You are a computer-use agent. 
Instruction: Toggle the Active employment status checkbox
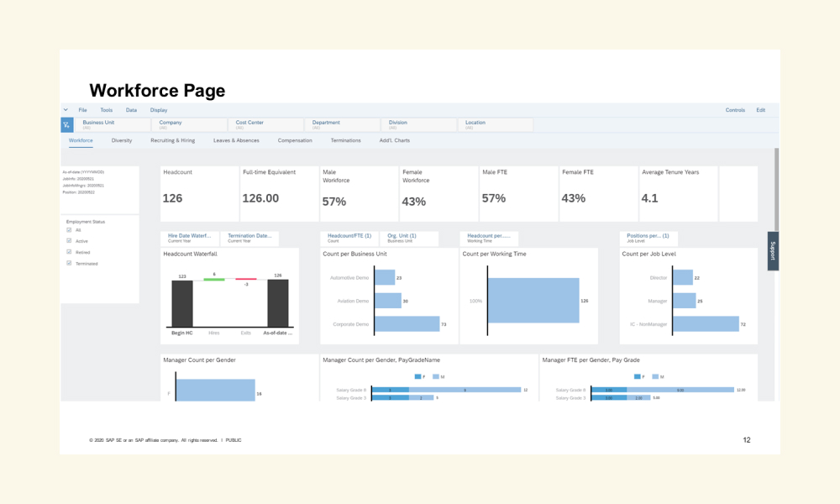69,241
